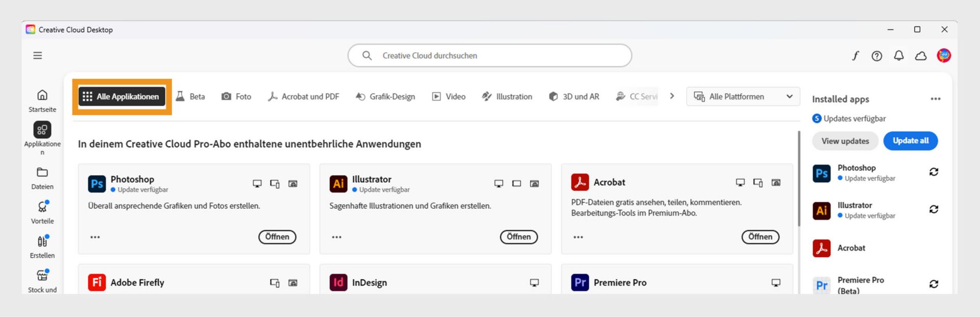The height and width of the screenshot is (317, 980).
Task: Select Applikationen in the sidebar
Action: point(42,138)
